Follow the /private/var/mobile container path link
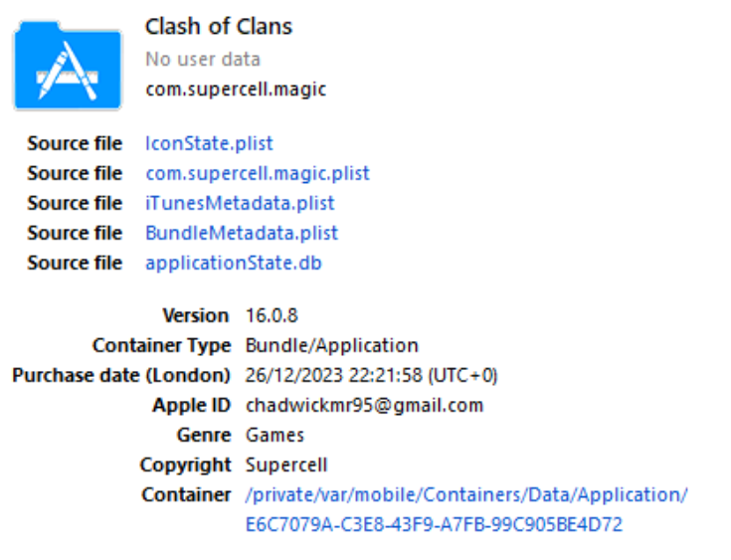731x560 pixels. point(466,494)
